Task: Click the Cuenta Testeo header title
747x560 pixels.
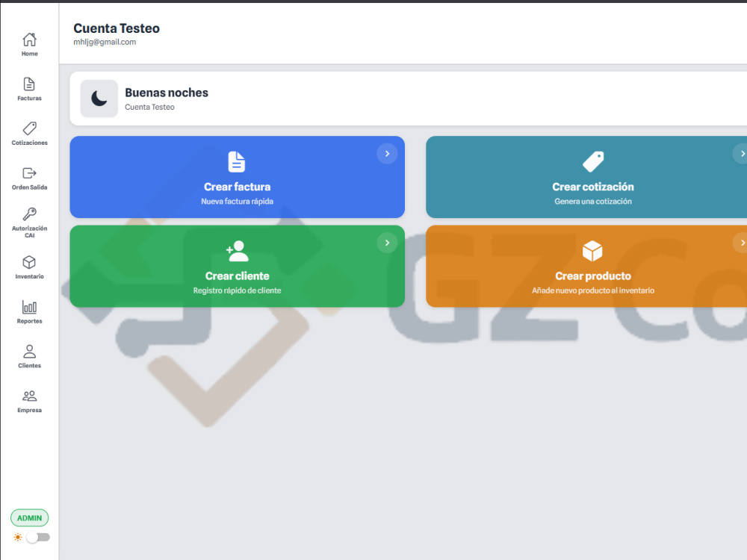Action: point(117,28)
